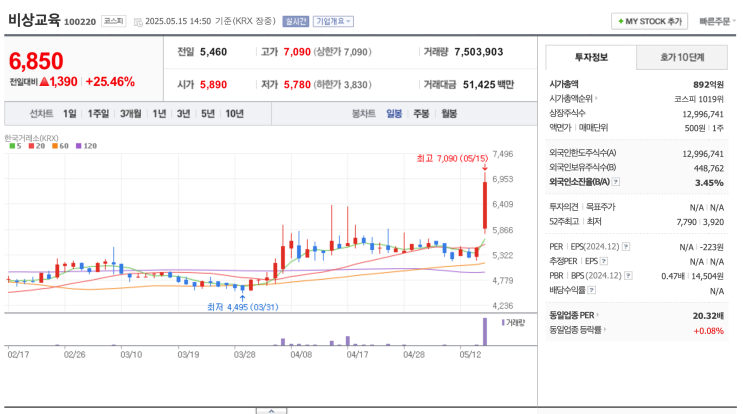The image size is (743, 414).
Task: Select the 일봉 daily candle chart
Action: [394, 114]
